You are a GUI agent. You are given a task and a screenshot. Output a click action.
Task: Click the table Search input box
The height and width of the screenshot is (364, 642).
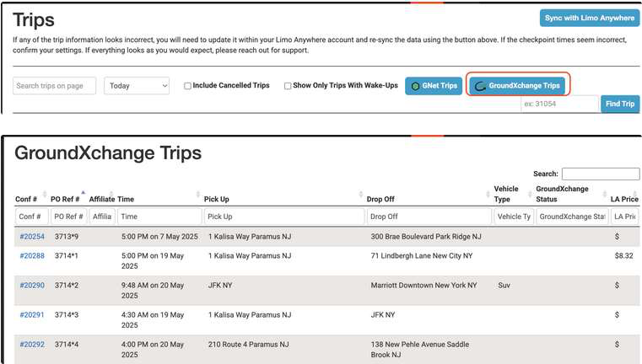pyautogui.click(x=600, y=174)
